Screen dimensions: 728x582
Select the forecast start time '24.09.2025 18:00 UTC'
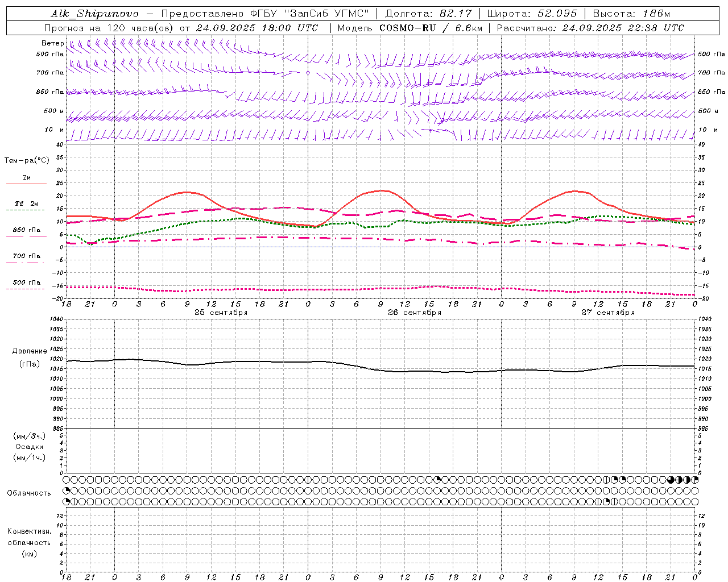(257, 28)
